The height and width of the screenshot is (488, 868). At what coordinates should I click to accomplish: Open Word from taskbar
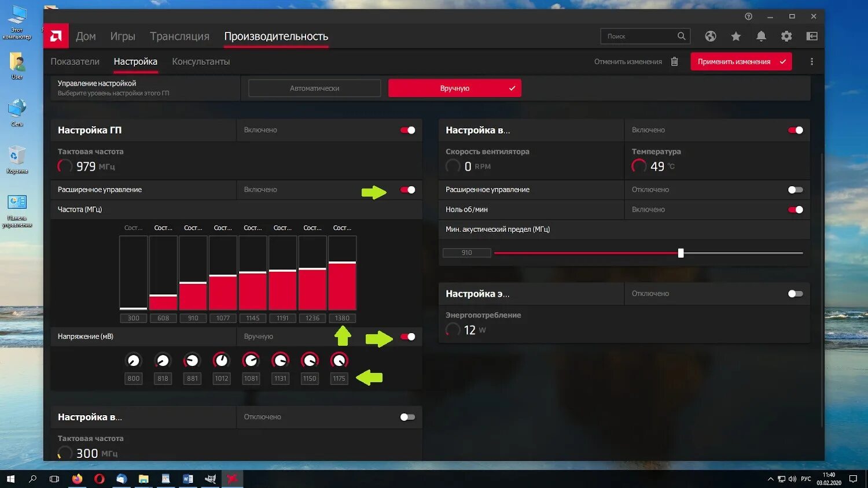pyautogui.click(x=187, y=479)
